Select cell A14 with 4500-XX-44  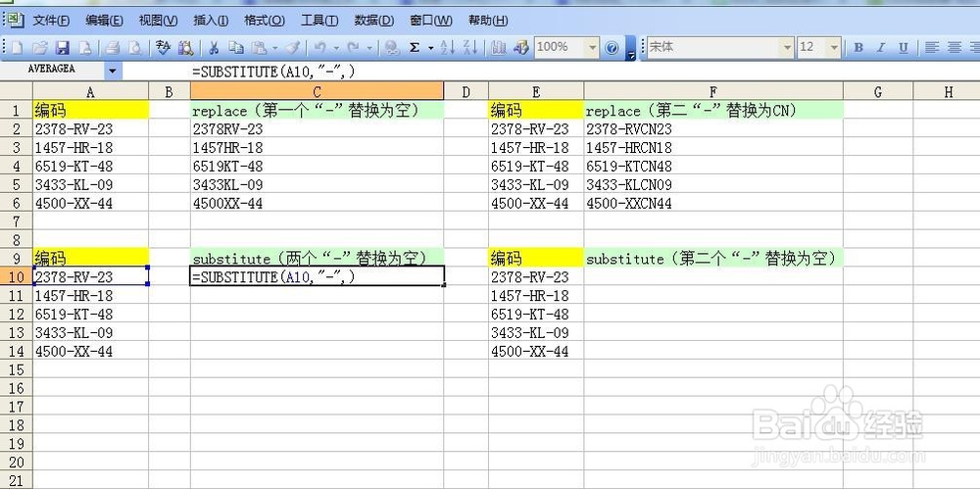pos(90,351)
